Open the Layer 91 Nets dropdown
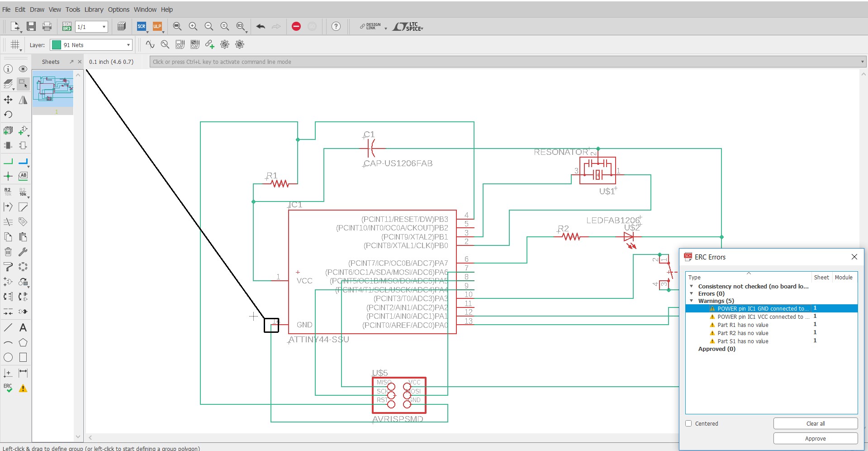This screenshot has height=451, width=868. click(x=91, y=45)
